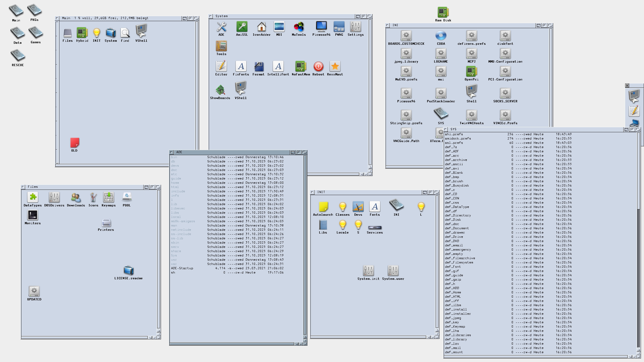Click the Files window horizontal scrollbar
Screen dimensions: 644x362
point(84,337)
